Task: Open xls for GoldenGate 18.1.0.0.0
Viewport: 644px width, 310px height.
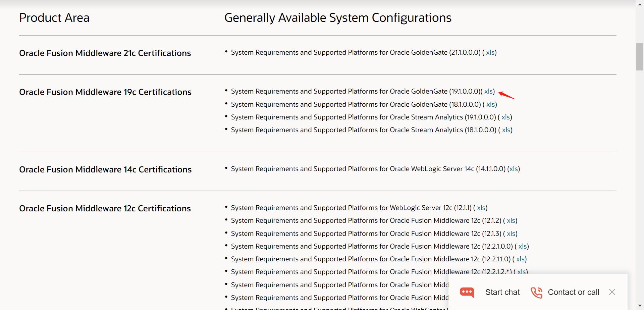Action: click(x=490, y=105)
